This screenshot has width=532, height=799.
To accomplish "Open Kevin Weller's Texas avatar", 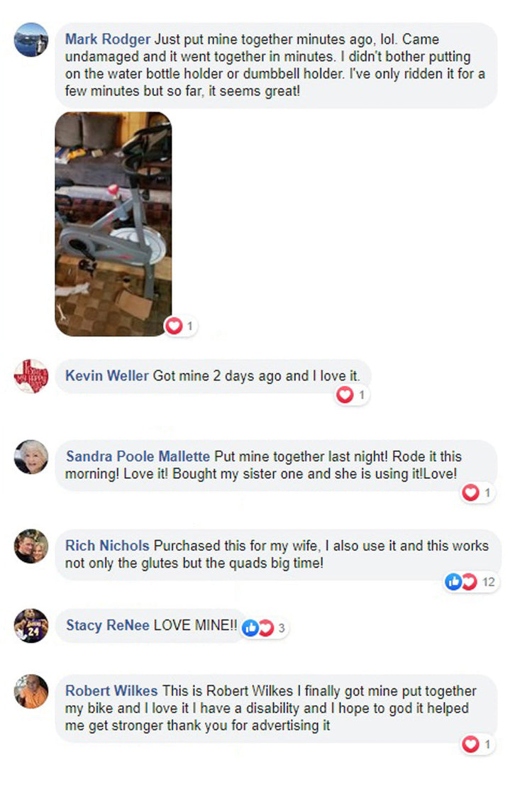I will tap(31, 376).
